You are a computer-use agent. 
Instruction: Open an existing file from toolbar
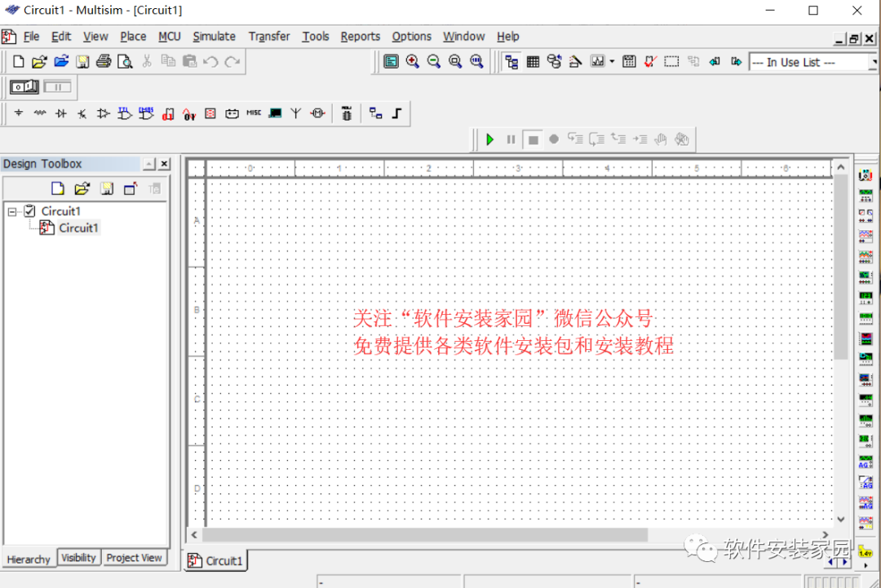coord(39,61)
